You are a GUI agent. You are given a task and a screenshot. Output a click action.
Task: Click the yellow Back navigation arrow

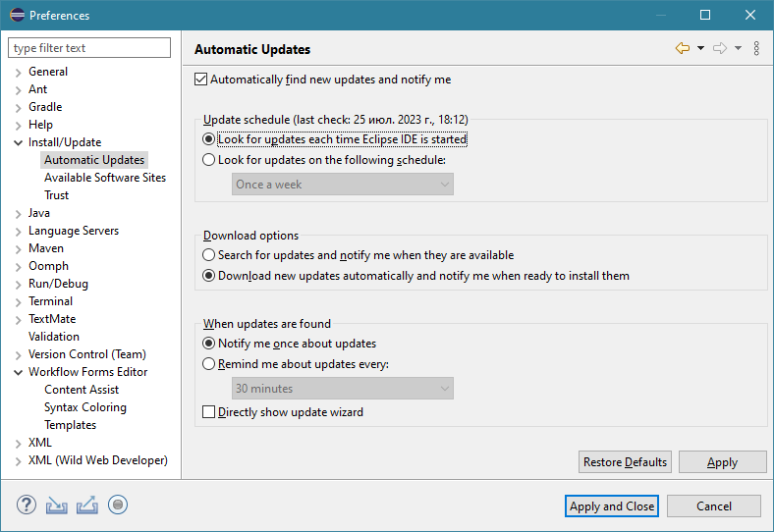683,48
